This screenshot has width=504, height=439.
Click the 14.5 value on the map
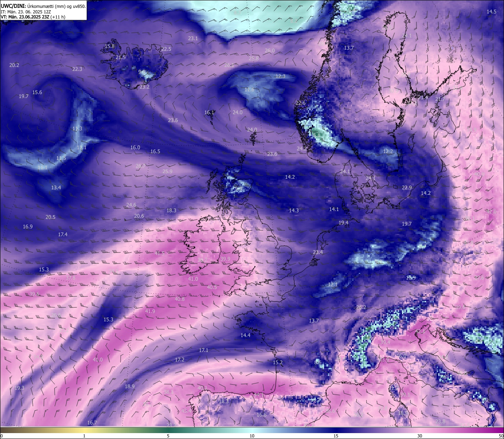tap(491, 12)
